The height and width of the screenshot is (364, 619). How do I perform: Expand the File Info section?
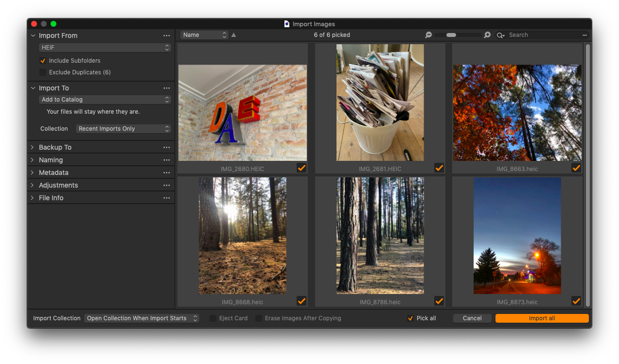coord(33,198)
